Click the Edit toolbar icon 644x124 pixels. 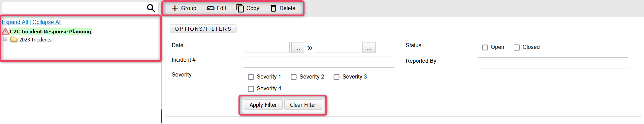(x=211, y=8)
